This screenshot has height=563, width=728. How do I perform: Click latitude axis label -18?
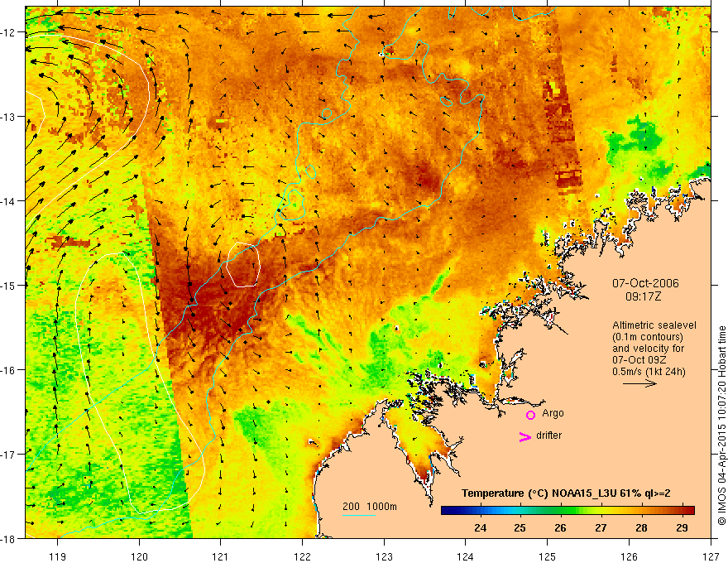click(8, 538)
